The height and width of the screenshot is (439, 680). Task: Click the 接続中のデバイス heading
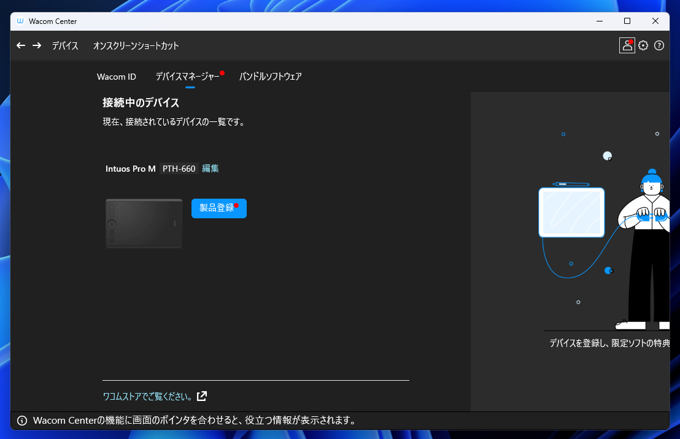coord(141,102)
